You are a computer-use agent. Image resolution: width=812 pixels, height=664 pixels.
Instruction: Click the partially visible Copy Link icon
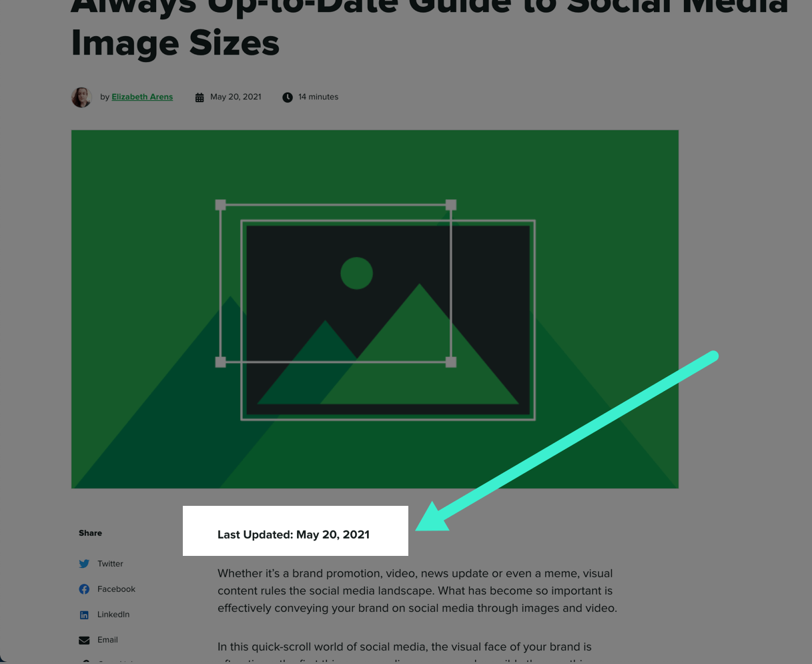coord(84,661)
